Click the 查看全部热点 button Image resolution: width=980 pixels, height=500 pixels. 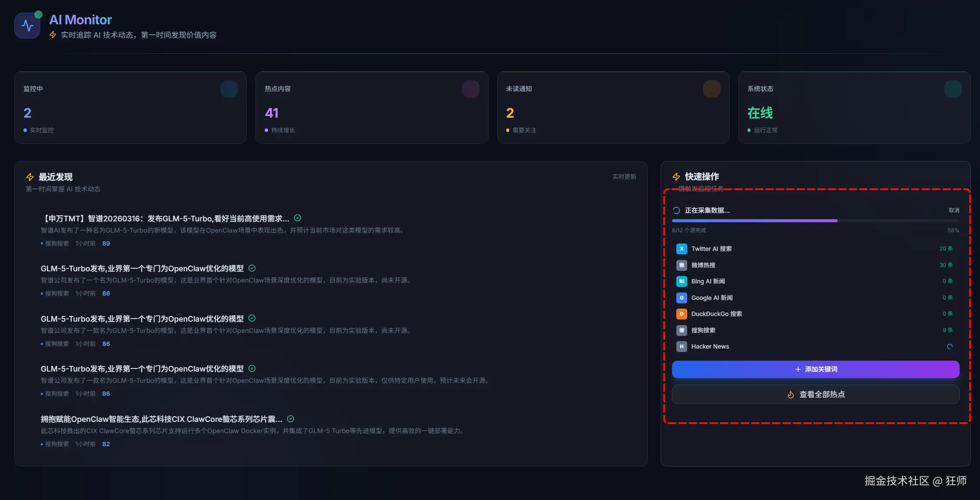coord(815,395)
